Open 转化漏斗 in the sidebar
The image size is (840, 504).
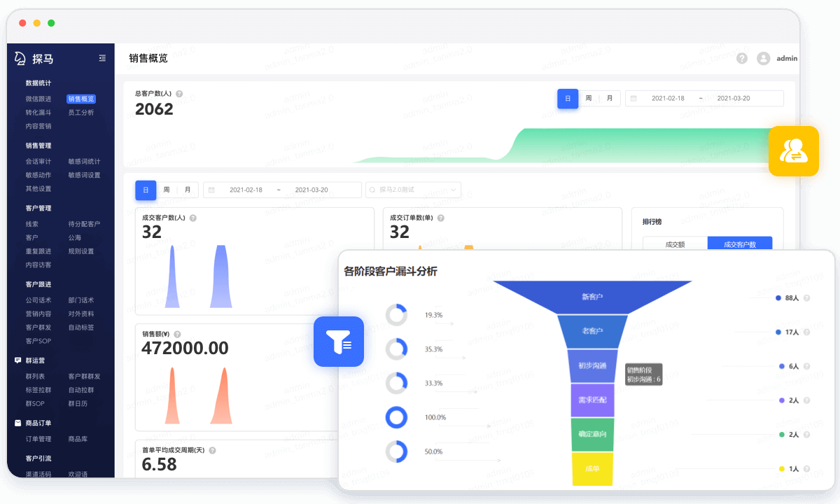(38, 113)
